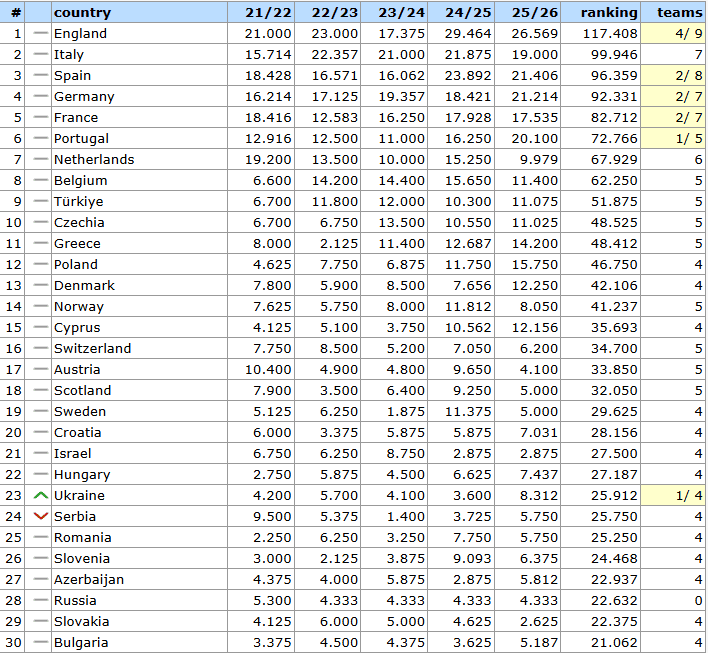This screenshot has height=653, width=708.
Task: Click the unchanged dash icon beside Bulgaria
Action: (x=40, y=643)
